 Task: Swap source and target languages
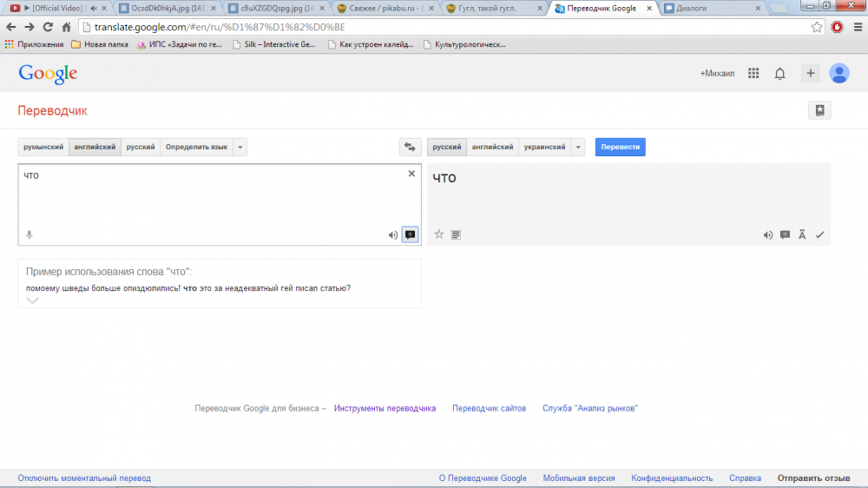tap(410, 147)
